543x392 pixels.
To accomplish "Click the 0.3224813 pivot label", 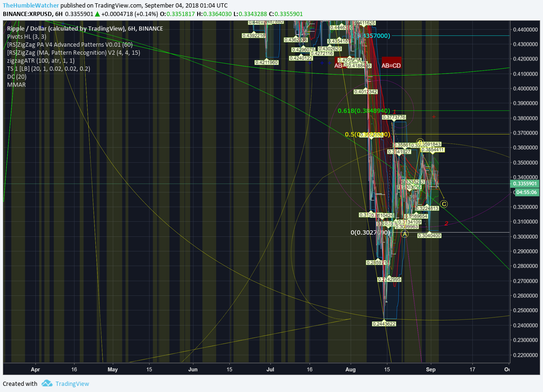I will [x=427, y=208].
